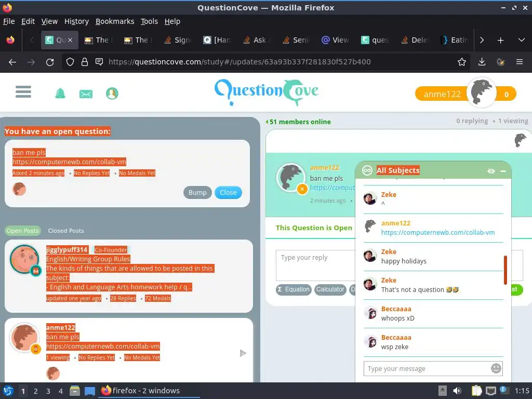
Task: Click the tracking protection shield icon
Action: click(70, 62)
